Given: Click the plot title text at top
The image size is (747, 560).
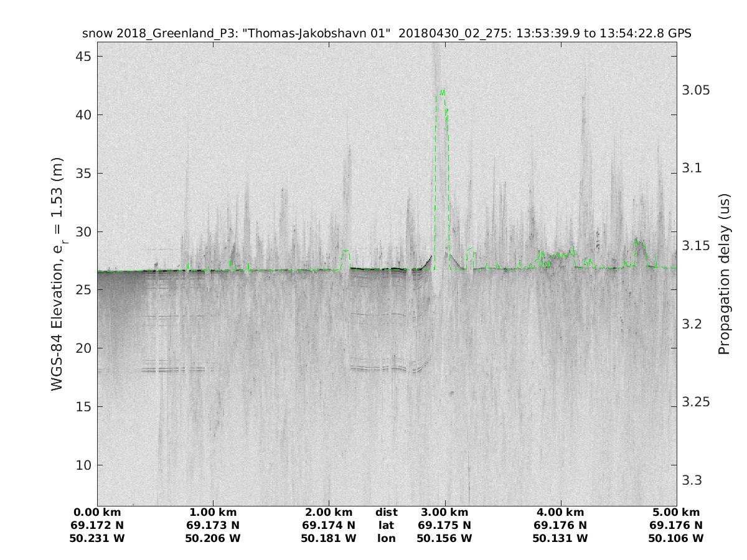Looking at the screenshot, I should tap(387, 34).
